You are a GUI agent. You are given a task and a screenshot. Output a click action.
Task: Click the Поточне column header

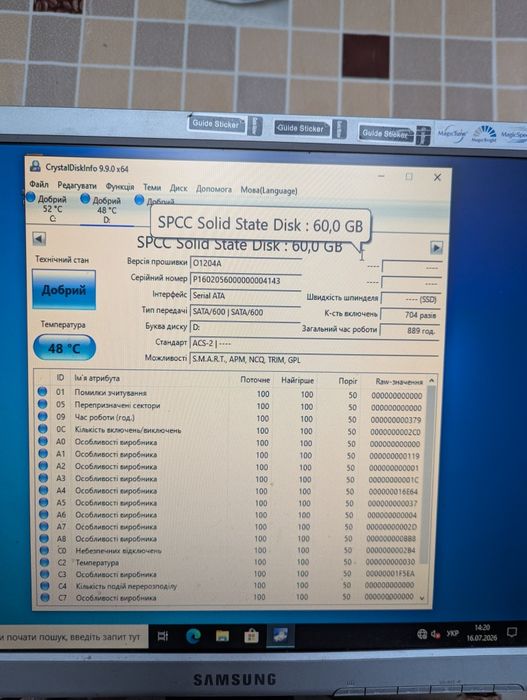click(x=255, y=379)
